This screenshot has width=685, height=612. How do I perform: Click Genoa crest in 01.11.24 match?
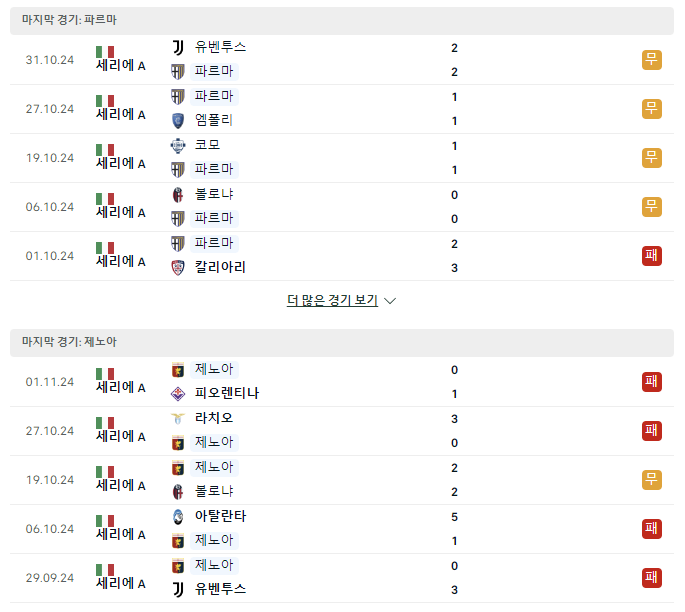(x=178, y=370)
